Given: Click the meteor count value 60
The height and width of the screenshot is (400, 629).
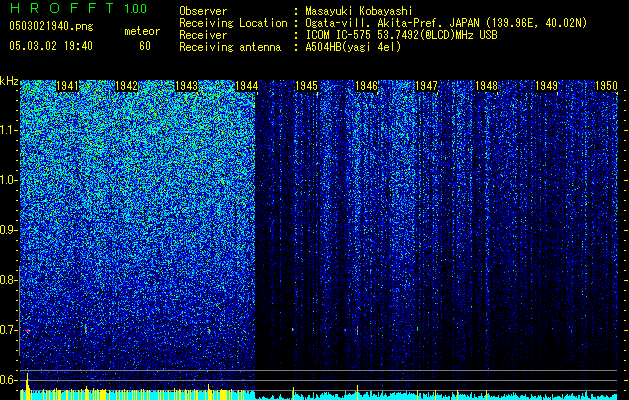Looking at the screenshot, I should coord(145,46).
